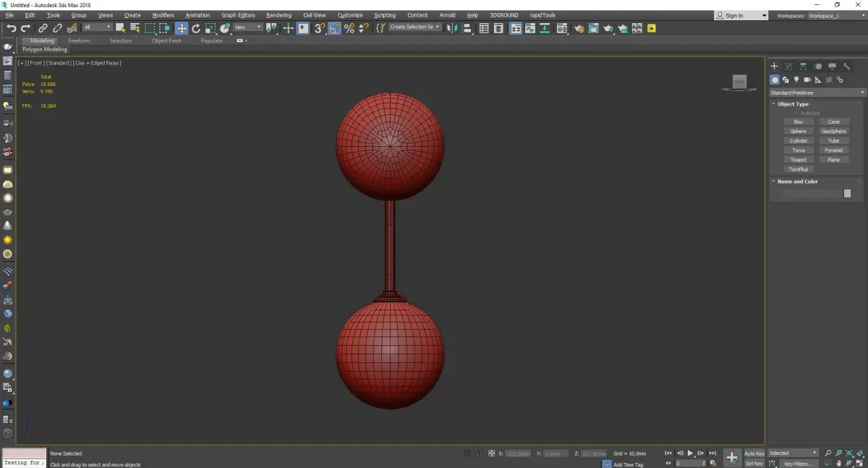The image size is (868, 468).
Task: Click the ViewCube in the viewport
Action: (x=739, y=82)
